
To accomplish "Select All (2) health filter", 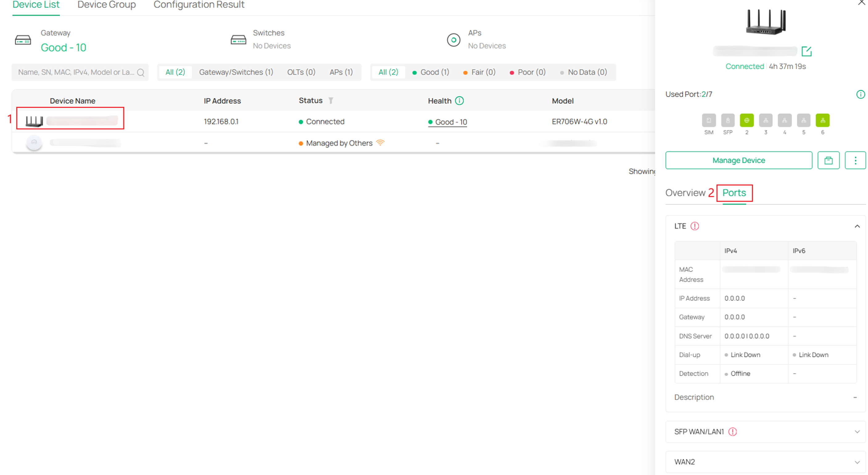I will point(388,72).
